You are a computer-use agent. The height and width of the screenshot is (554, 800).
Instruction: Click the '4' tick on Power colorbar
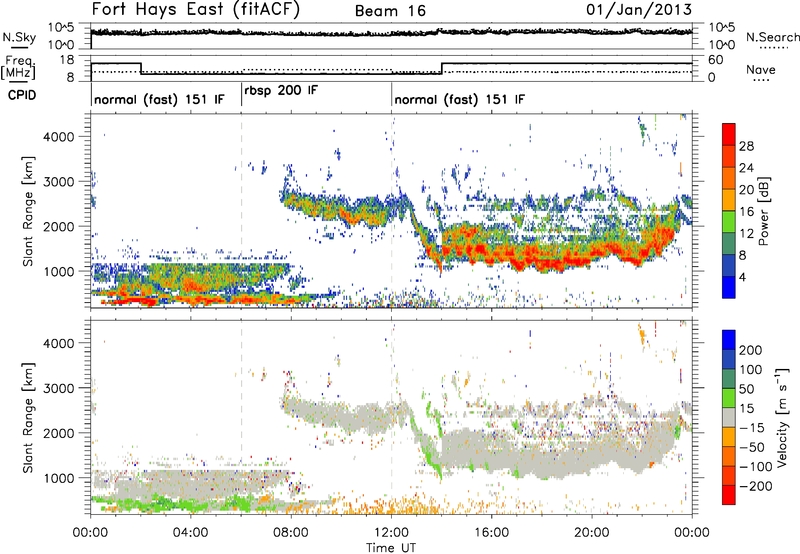point(742,277)
